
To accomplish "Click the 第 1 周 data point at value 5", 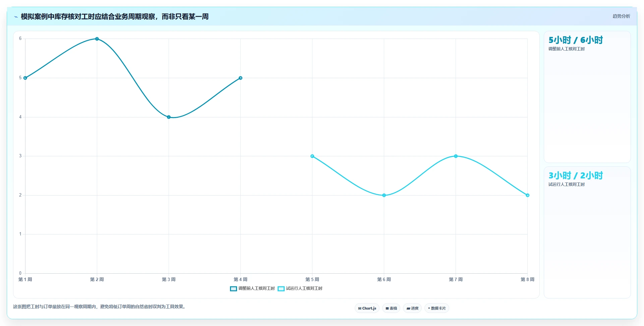I will (25, 78).
